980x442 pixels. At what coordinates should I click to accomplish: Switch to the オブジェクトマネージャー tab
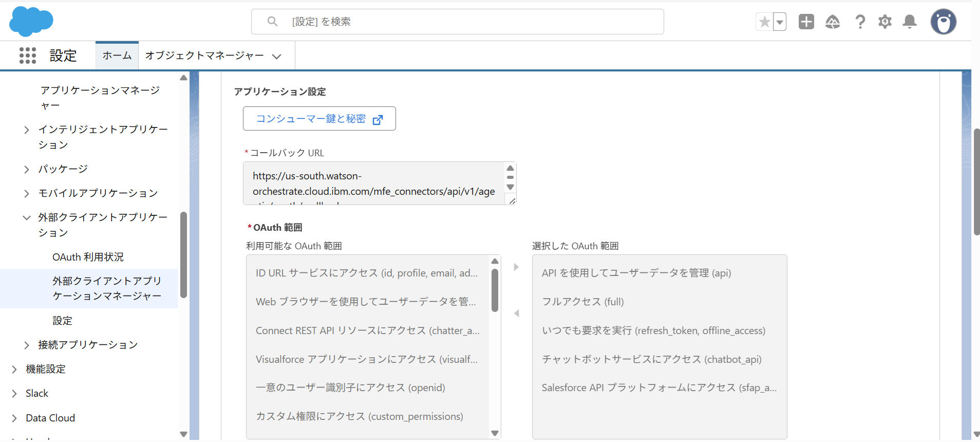[204, 56]
